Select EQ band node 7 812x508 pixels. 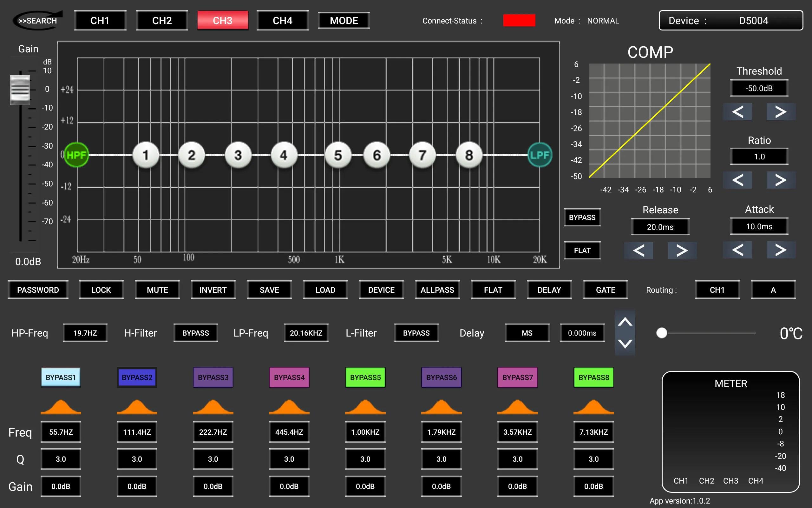422,155
